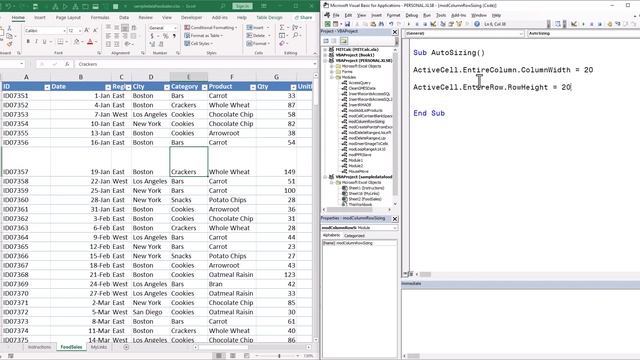The width and height of the screenshot is (640, 360).
Task: Decrease font size in Excel ribbon
Action: pyautogui.click(x=95, y=31)
